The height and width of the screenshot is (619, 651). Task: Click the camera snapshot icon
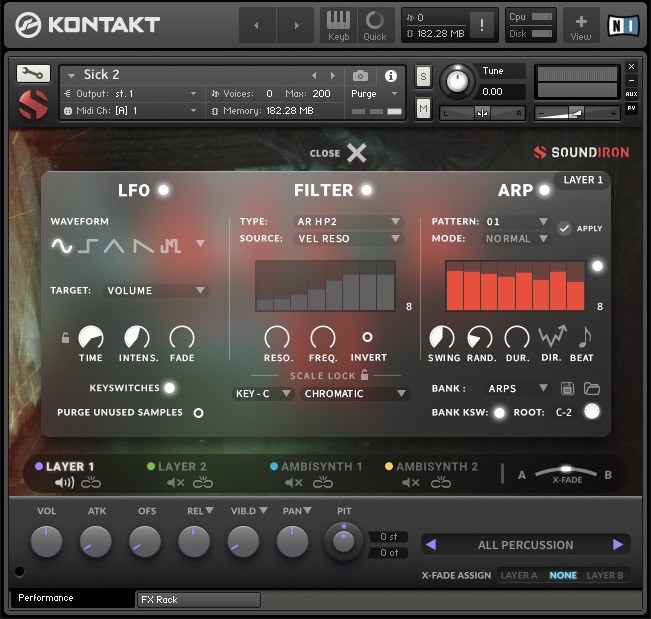[x=360, y=75]
